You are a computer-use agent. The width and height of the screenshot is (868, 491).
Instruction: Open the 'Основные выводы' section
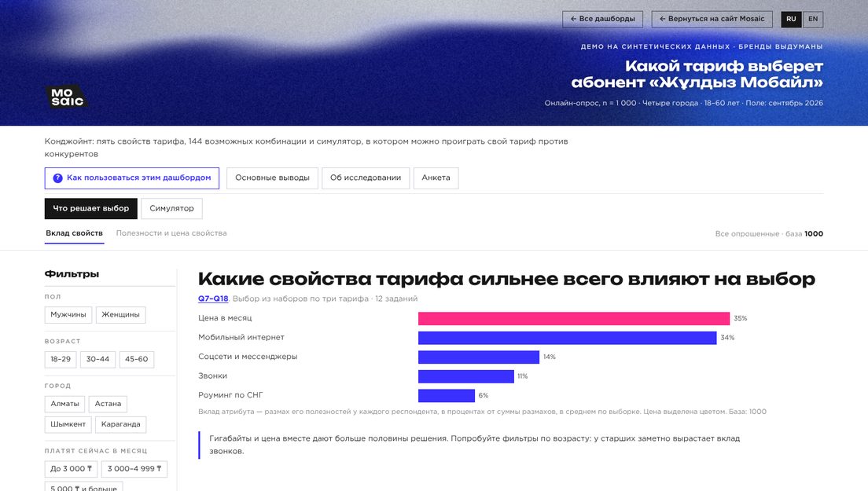(x=272, y=178)
